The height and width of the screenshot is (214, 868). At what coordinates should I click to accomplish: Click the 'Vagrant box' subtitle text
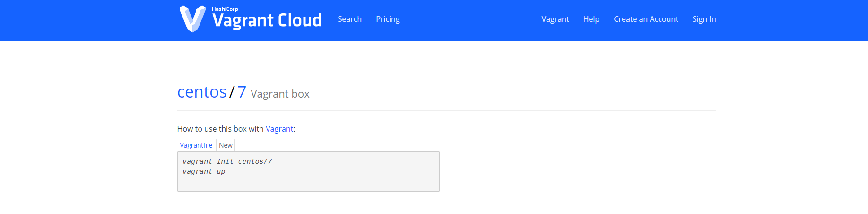click(x=280, y=94)
